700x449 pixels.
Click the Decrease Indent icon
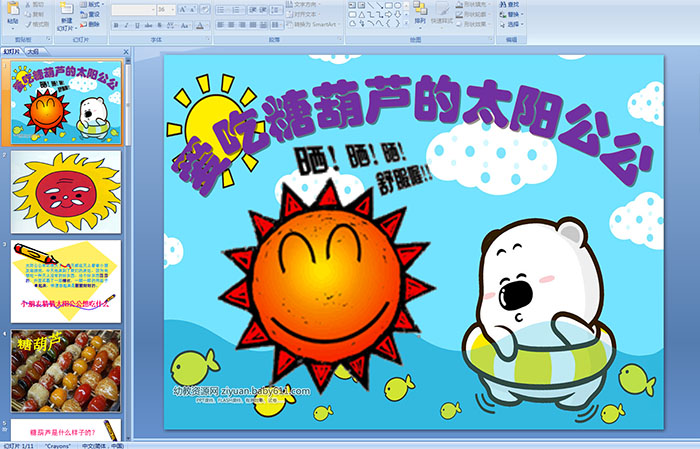click(252, 9)
